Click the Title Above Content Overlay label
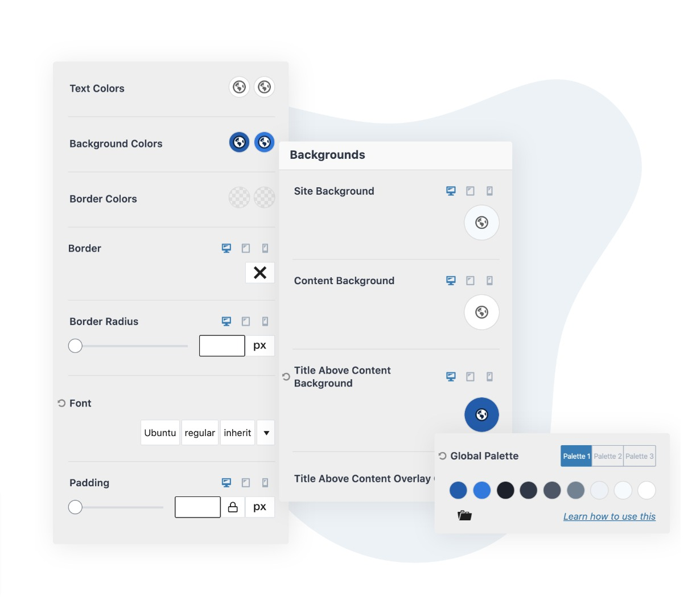Viewport: 692px width, 616px height. point(363,479)
